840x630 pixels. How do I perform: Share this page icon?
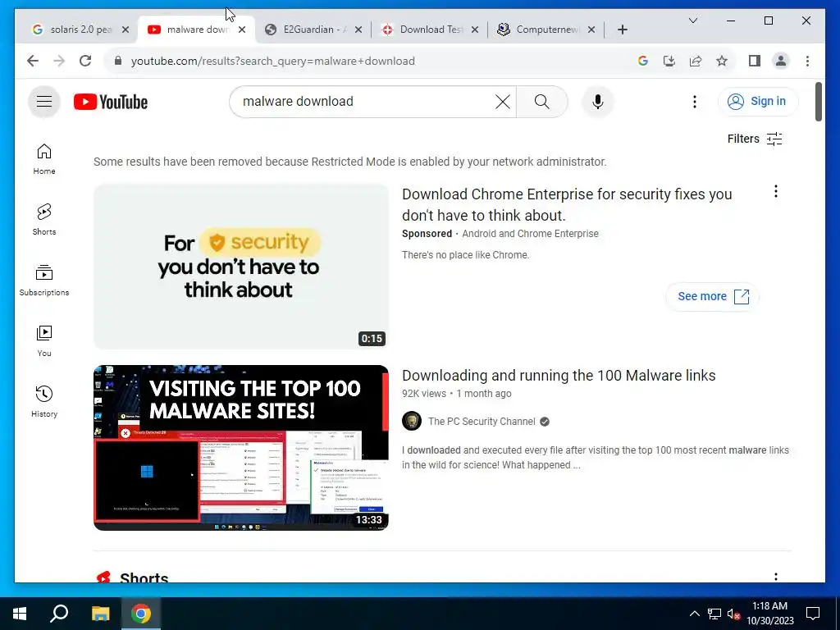pyautogui.click(x=696, y=61)
